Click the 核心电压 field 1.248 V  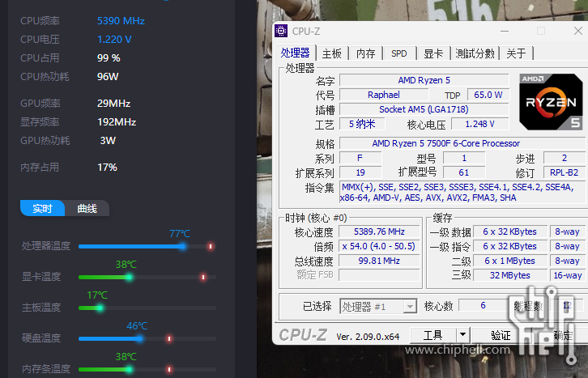[479, 124]
